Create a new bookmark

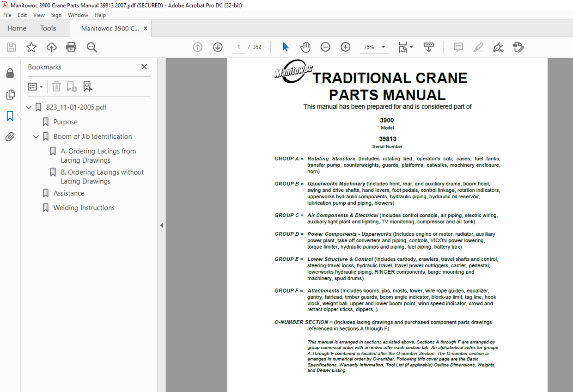(72, 86)
